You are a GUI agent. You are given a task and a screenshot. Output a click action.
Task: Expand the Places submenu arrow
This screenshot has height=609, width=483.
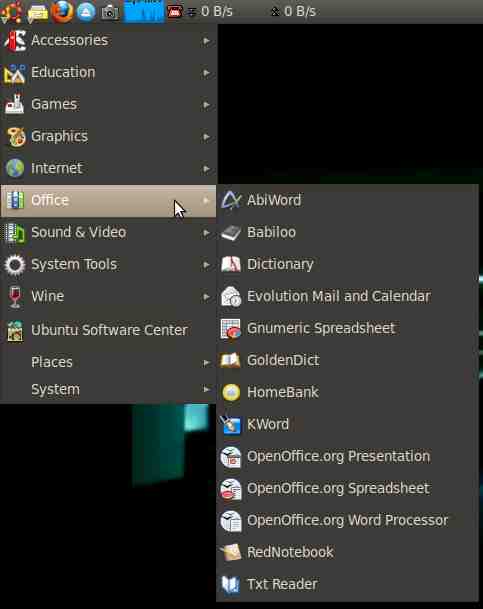pos(207,363)
